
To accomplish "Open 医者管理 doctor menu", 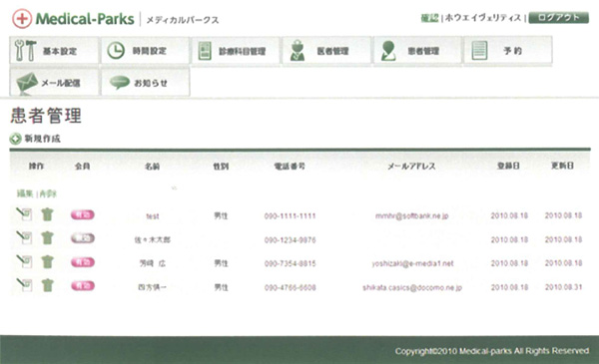I will (x=326, y=51).
